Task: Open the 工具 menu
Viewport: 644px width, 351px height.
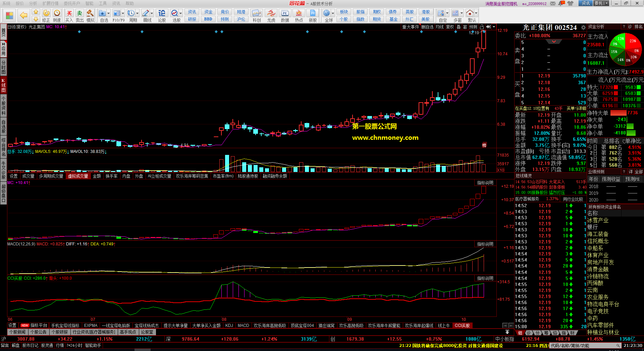Action: click(x=103, y=3)
